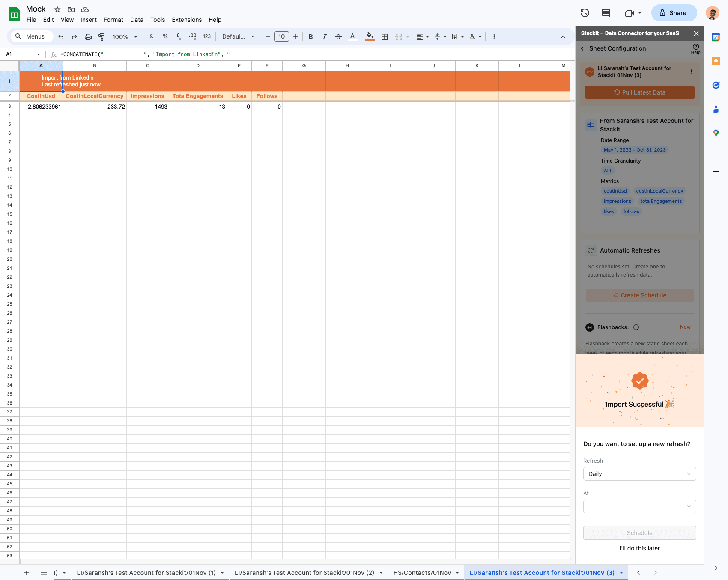Open the Extensions menu
The image size is (728, 580).
pos(187,20)
